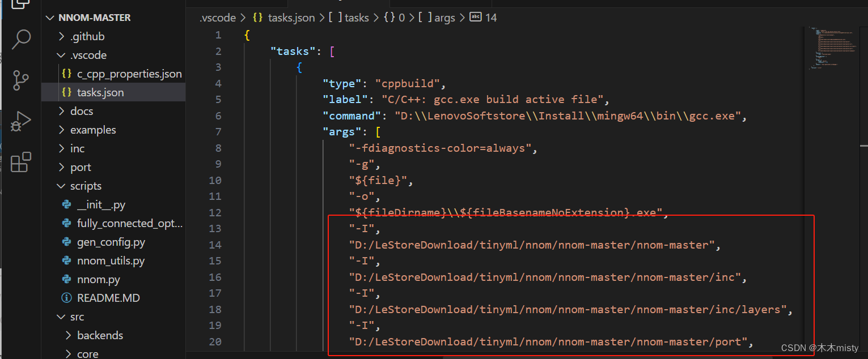Viewport: 868px width, 359px height.
Task: Click the Python icon beside __init__.py
Action: [66, 204]
